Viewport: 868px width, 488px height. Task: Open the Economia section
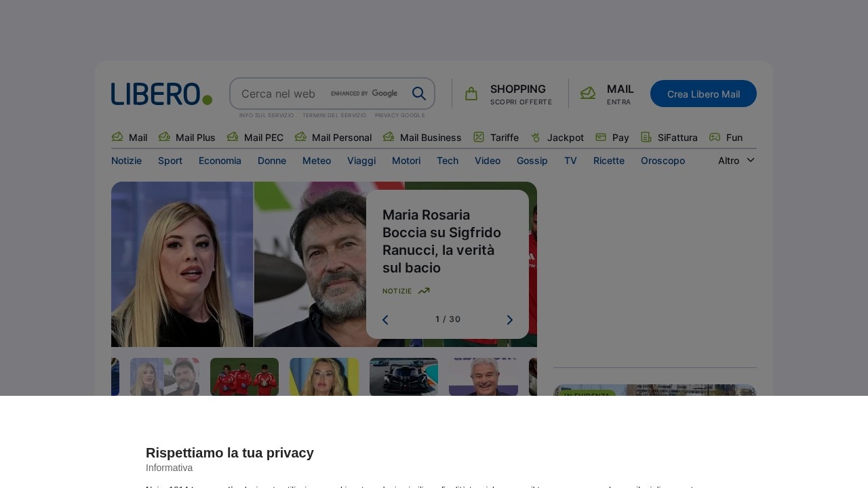220,161
